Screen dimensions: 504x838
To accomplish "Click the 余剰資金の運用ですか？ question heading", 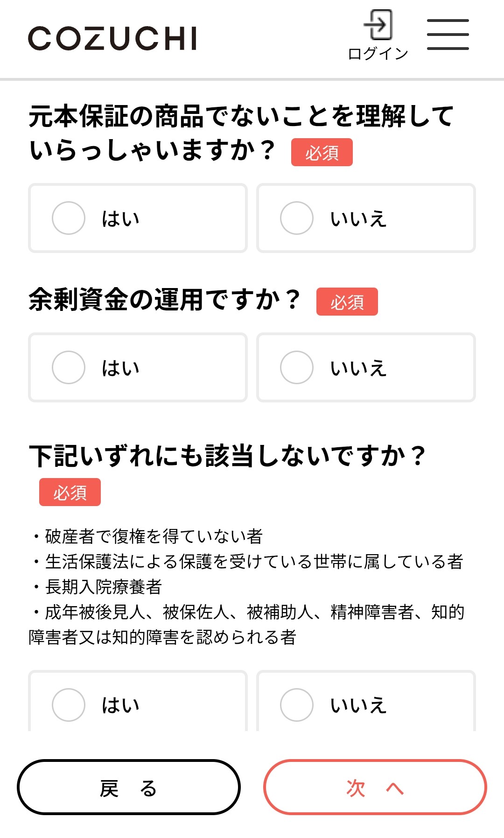I will 164,300.
